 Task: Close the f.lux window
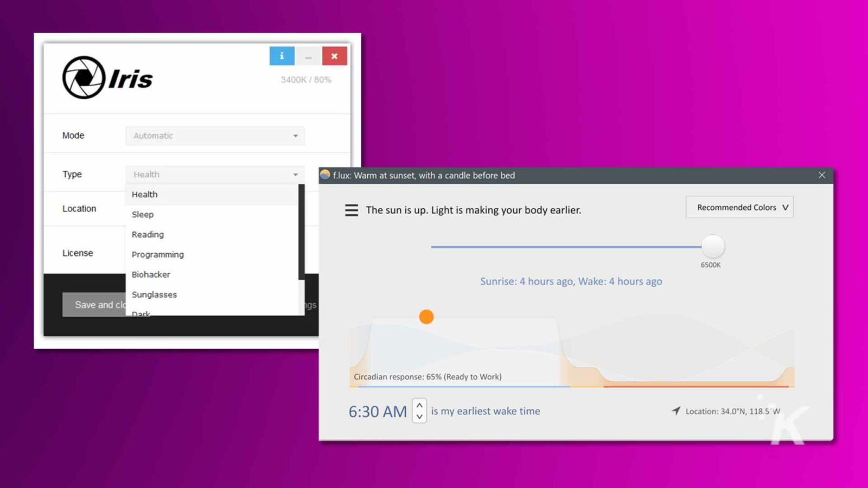pyautogui.click(x=822, y=175)
